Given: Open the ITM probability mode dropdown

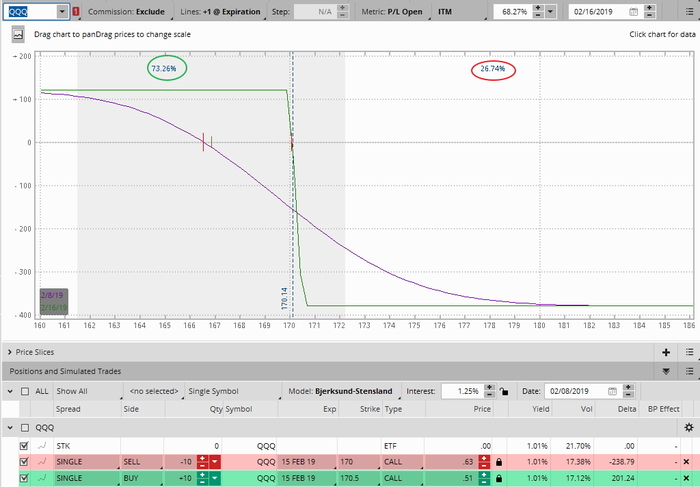Looking at the screenshot, I should (461, 12).
